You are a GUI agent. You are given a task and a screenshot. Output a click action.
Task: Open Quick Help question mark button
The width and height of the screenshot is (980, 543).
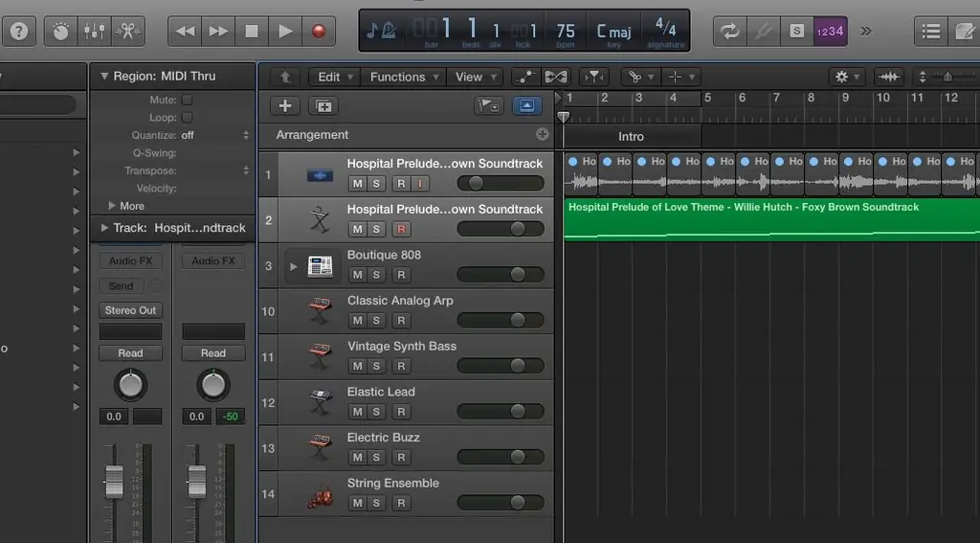coord(19,32)
